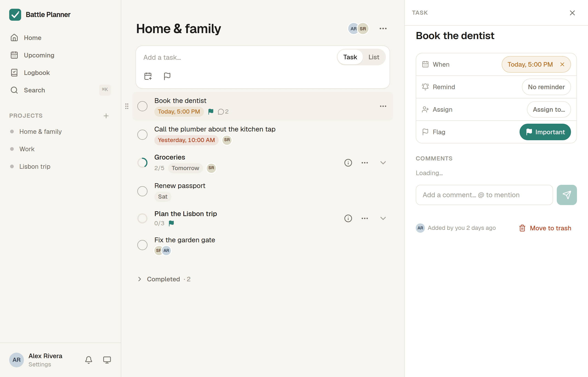
Task: Click the flag icon on Book the dentist row
Action: point(211,112)
